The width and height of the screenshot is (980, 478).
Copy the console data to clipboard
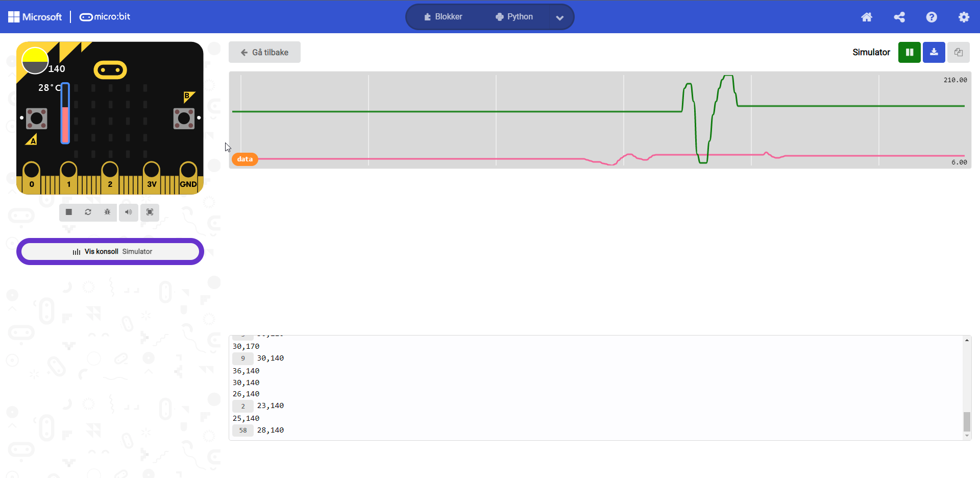(959, 52)
